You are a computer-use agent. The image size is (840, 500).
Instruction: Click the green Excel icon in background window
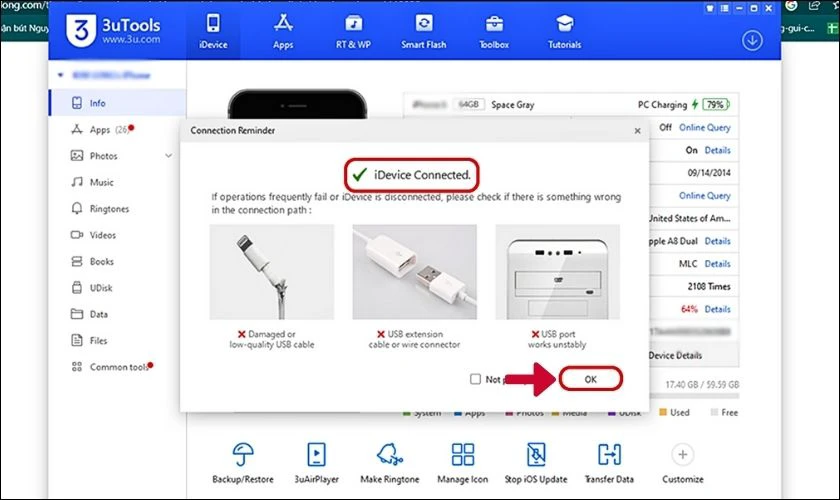[832, 28]
